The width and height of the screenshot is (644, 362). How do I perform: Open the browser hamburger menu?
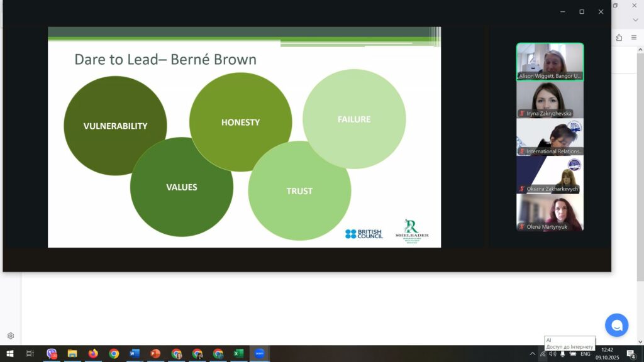point(633,38)
